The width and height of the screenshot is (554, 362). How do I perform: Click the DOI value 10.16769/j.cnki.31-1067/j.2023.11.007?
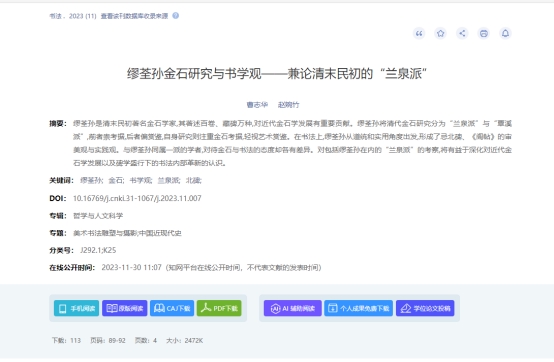[x=137, y=198]
